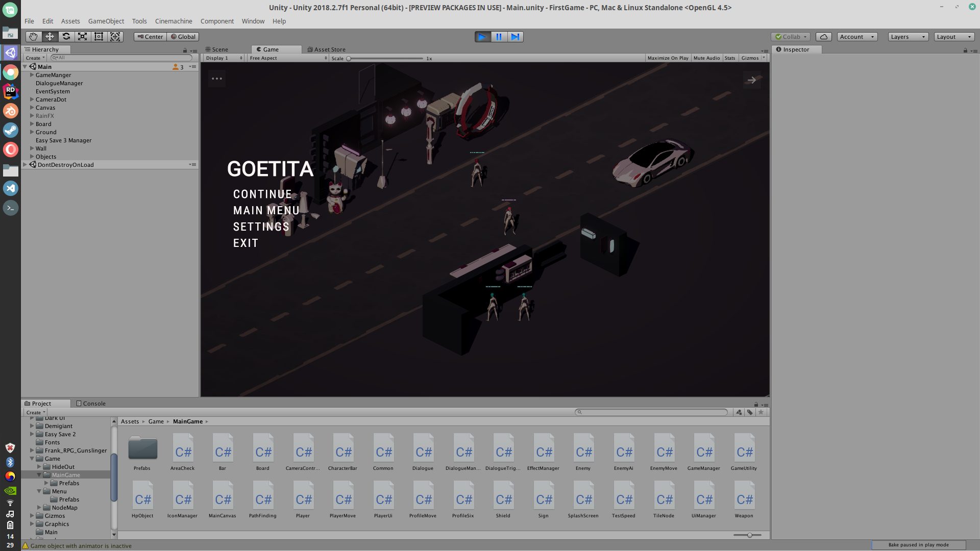980x551 pixels.
Task: Click the Inspector panel lock icon
Action: tap(965, 50)
